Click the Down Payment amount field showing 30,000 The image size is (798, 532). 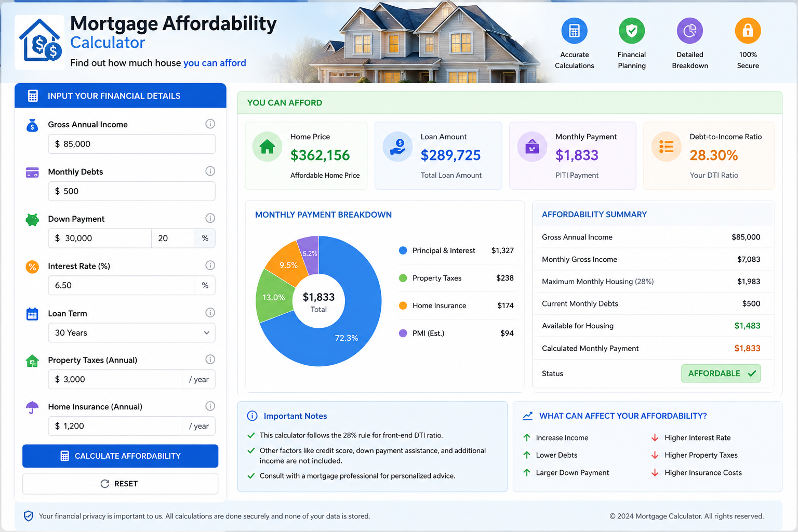click(100, 238)
